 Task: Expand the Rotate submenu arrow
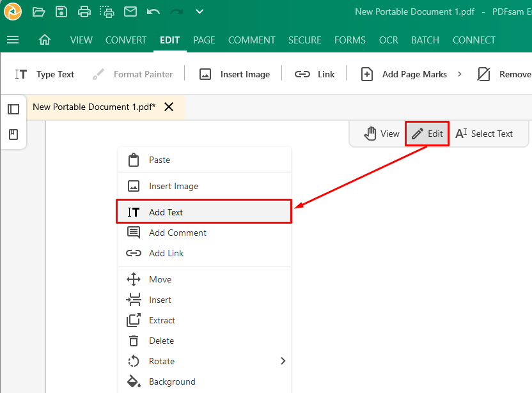[x=283, y=361]
